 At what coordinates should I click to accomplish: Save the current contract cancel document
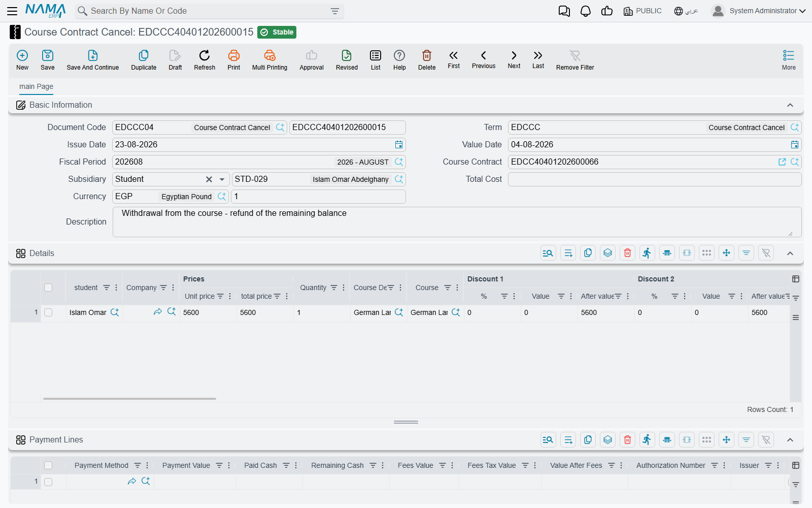coord(48,59)
